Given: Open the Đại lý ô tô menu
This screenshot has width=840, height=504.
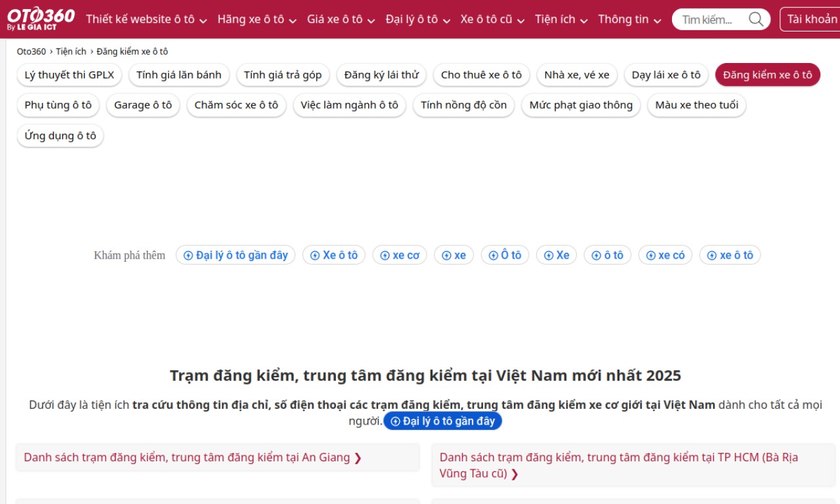Looking at the screenshot, I should coord(417,20).
